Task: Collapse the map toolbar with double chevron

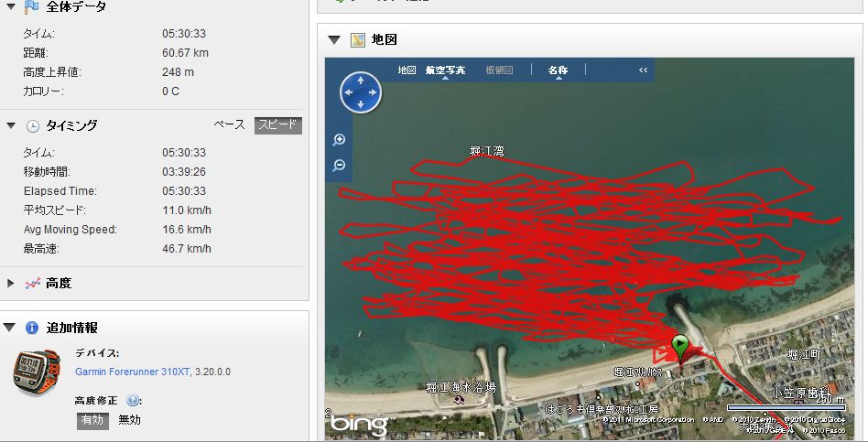Action: click(x=643, y=70)
